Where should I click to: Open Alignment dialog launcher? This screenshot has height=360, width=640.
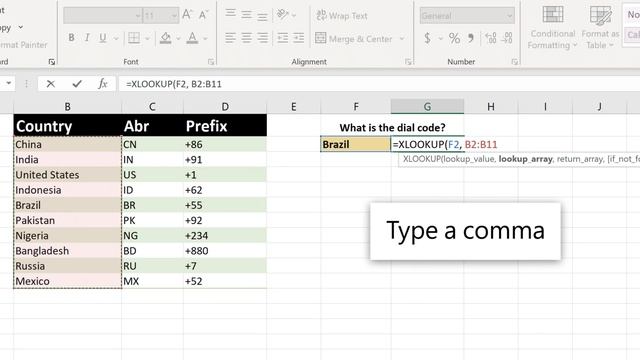coord(408,62)
